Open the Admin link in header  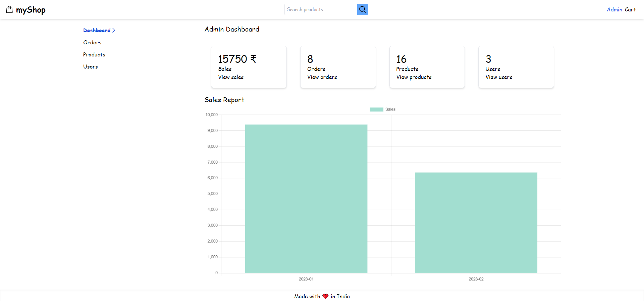click(614, 9)
